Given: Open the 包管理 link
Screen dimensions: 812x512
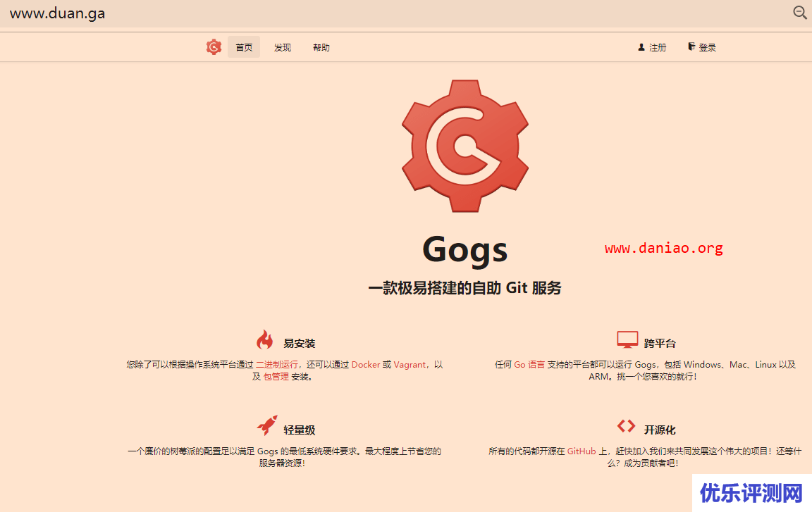Looking at the screenshot, I should click(276, 377).
